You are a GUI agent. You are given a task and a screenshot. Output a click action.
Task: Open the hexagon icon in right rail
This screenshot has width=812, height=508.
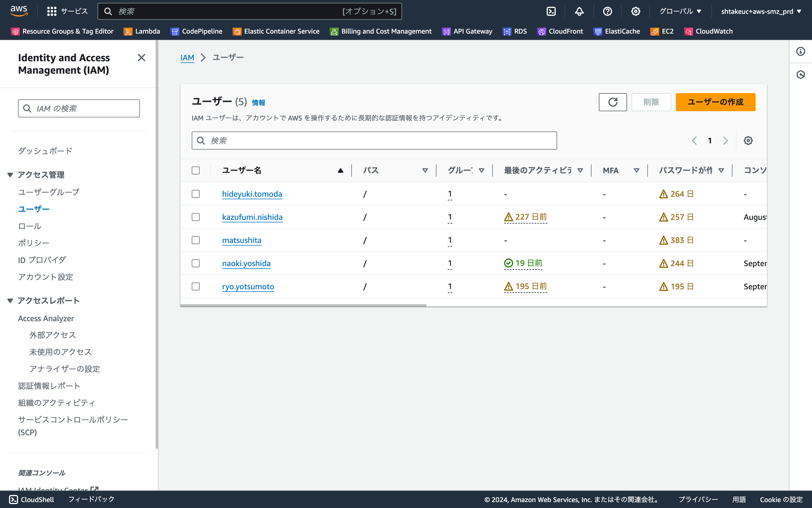pyautogui.click(x=801, y=74)
